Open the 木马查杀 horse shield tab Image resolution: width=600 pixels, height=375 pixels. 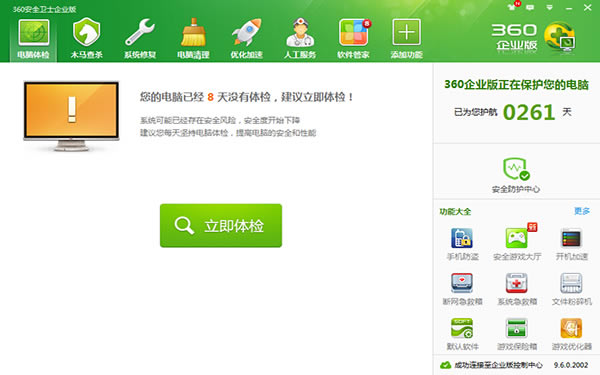(86, 38)
